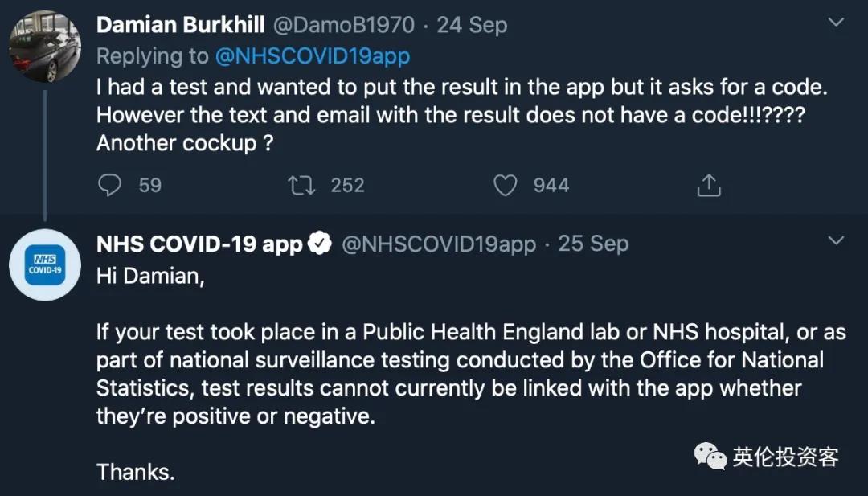Follow the 'Replying to @NHSCOVID19app' link
The width and height of the screenshot is (868, 496).
click(x=312, y=55)
